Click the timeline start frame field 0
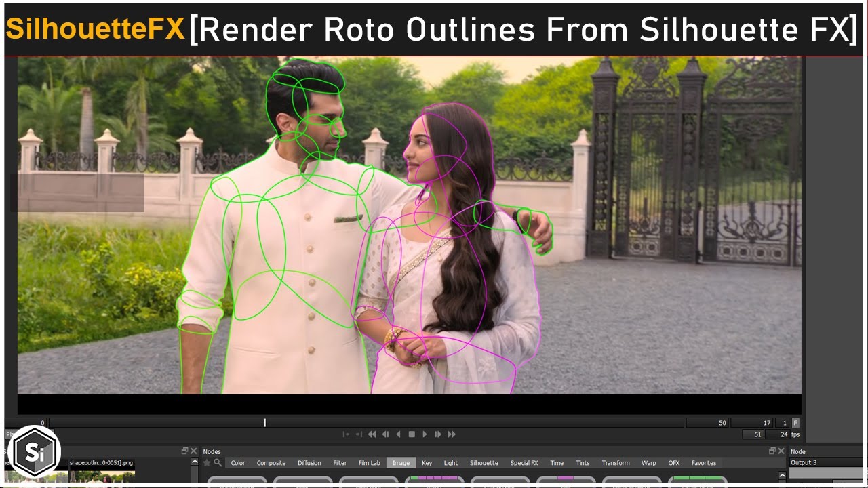The height and width of the screenshot is (488, 868). 25,423
